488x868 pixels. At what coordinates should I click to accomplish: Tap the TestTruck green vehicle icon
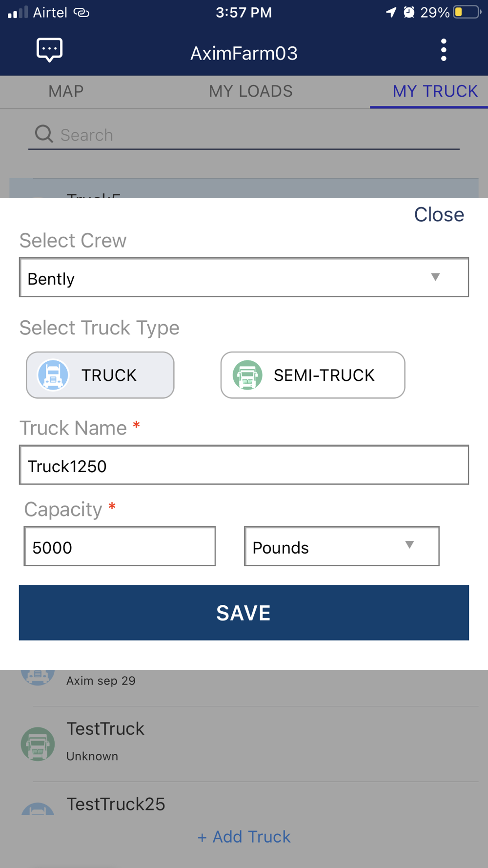pyautogui.click(x=38, y=744)
